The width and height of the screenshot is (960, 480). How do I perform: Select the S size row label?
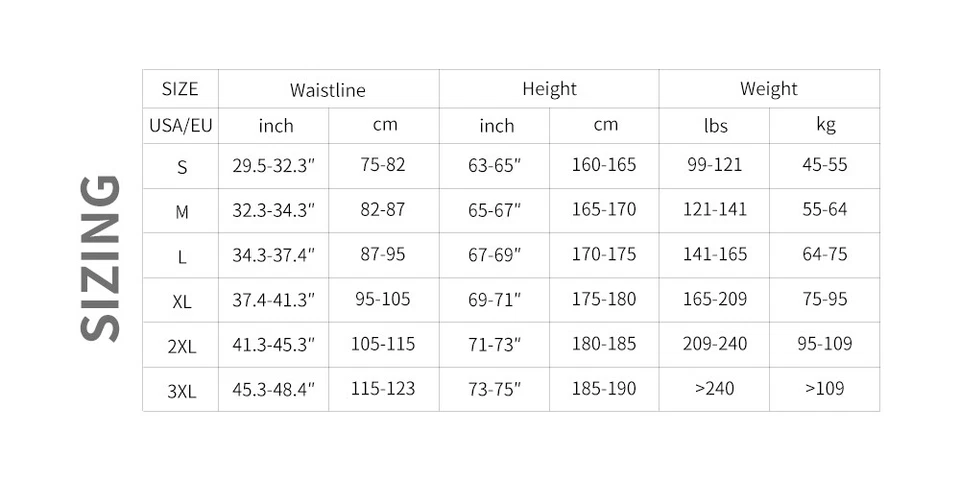pos(181,167)
